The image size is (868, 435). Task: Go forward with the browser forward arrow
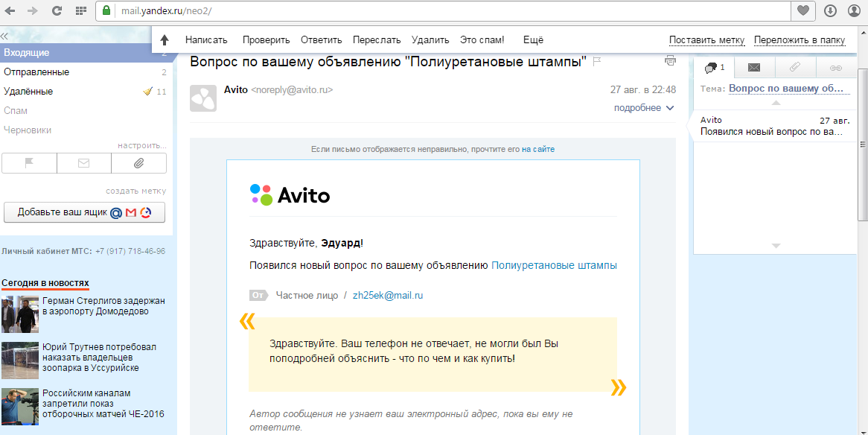coord(33,10)
